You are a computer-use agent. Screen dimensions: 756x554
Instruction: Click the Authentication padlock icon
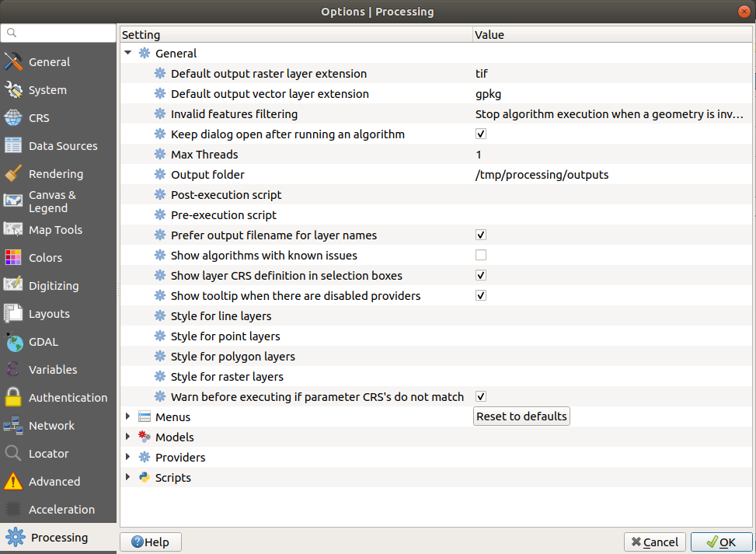(13, 398)
